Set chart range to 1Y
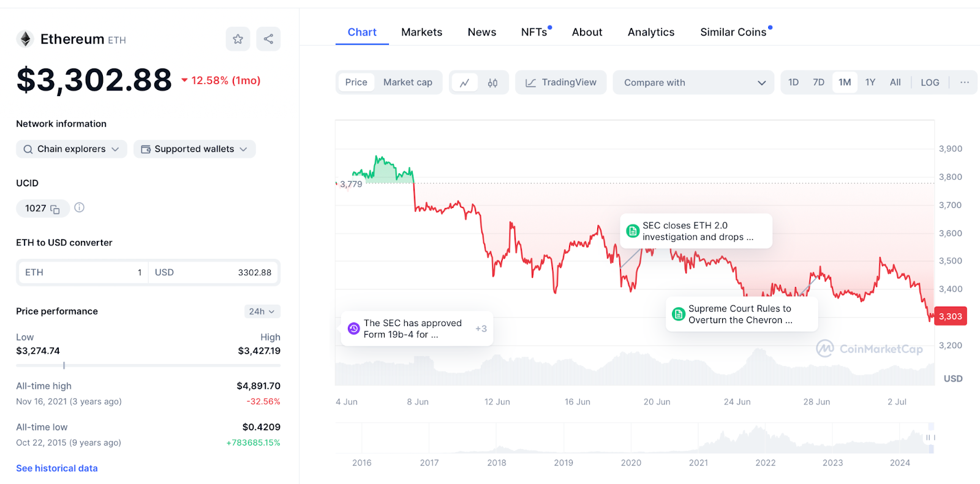Image resolution: width=980 pixels, height=484 pixels. tap(870, 83)
